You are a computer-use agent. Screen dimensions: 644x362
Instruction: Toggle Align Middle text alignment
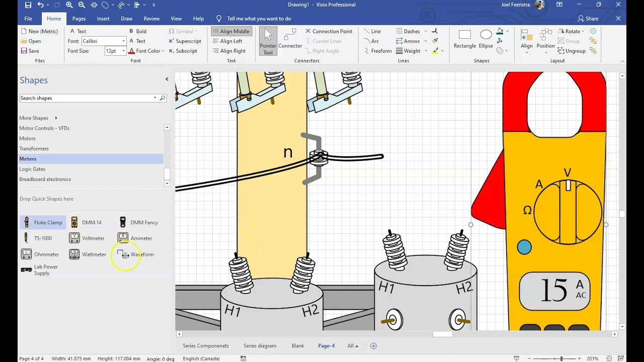tap(231, 31)
